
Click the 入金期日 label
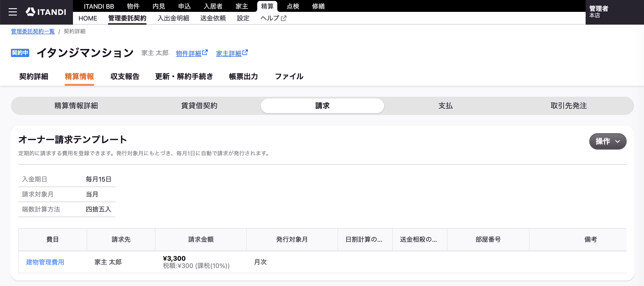35,179
